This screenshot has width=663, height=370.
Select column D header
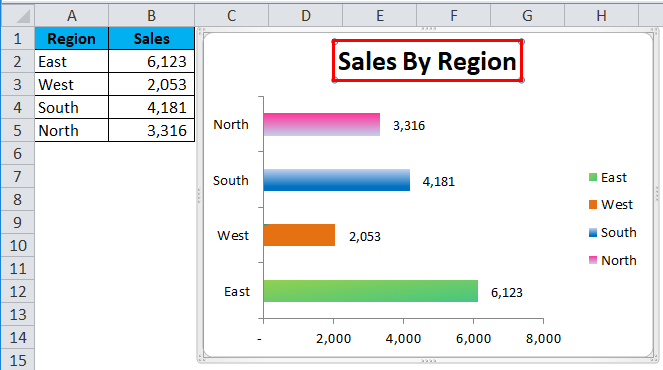305,16
